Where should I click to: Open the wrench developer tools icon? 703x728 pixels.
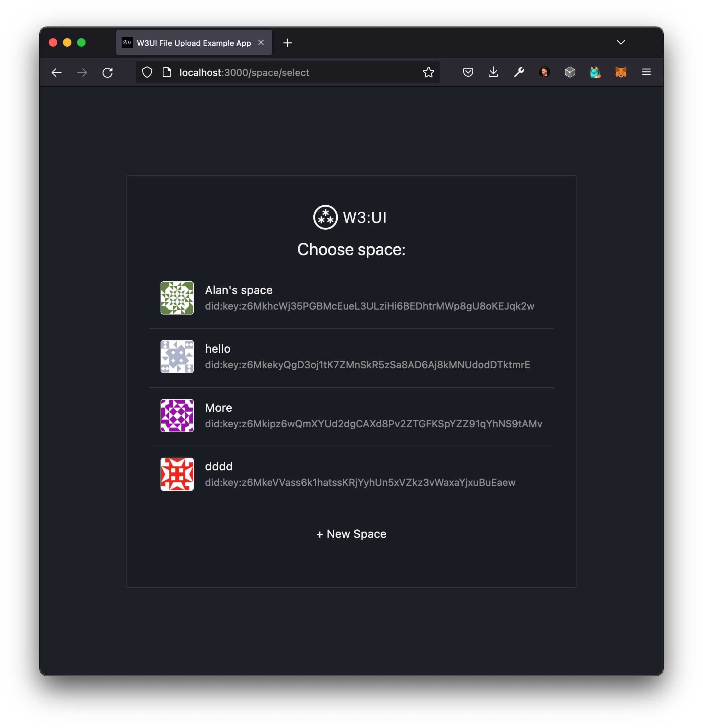[519, 72]
